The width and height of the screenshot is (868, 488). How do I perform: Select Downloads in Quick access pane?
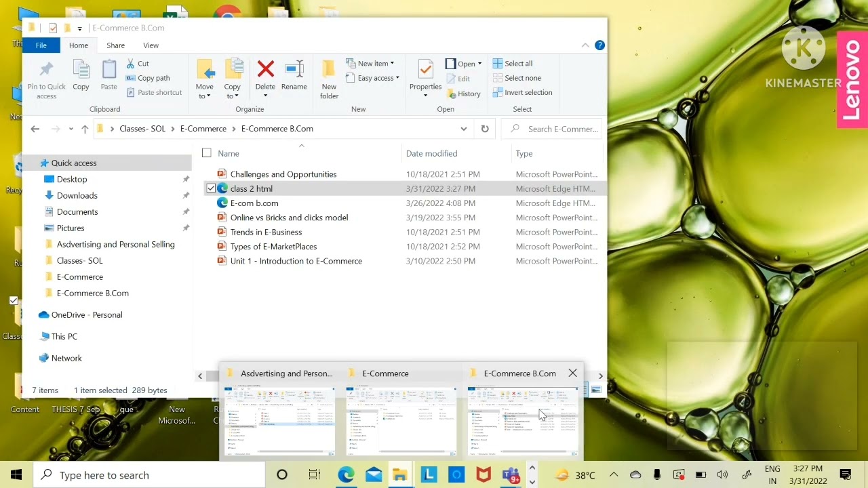point(77,195)
